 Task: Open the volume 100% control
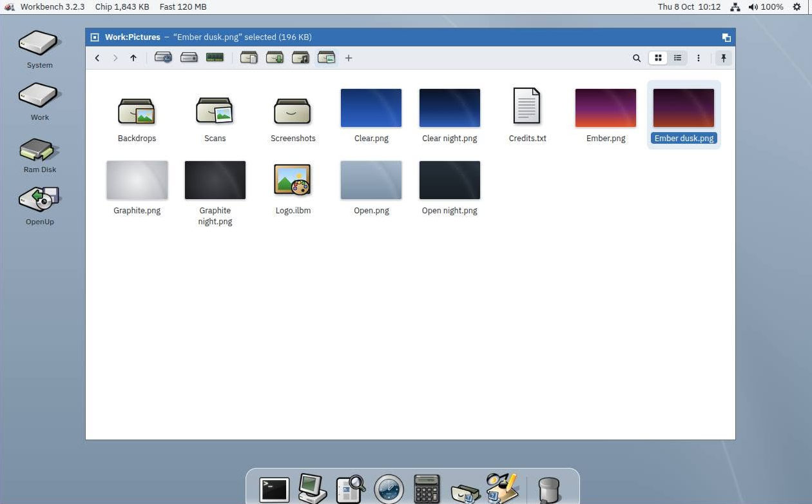coord(766,6)
